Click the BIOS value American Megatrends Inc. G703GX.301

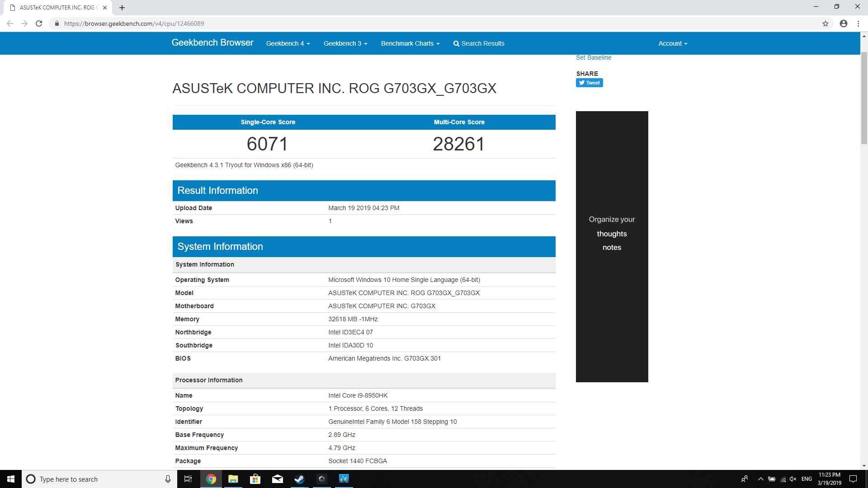(385, 358)
